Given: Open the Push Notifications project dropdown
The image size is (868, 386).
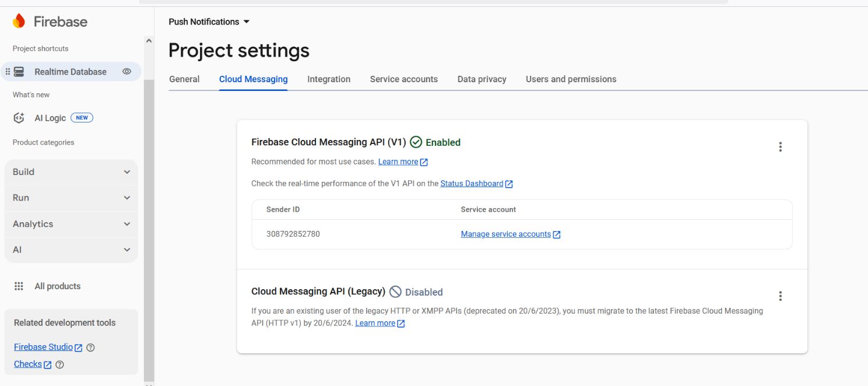Looking at the screenshot, I should [x=209, y=22].
